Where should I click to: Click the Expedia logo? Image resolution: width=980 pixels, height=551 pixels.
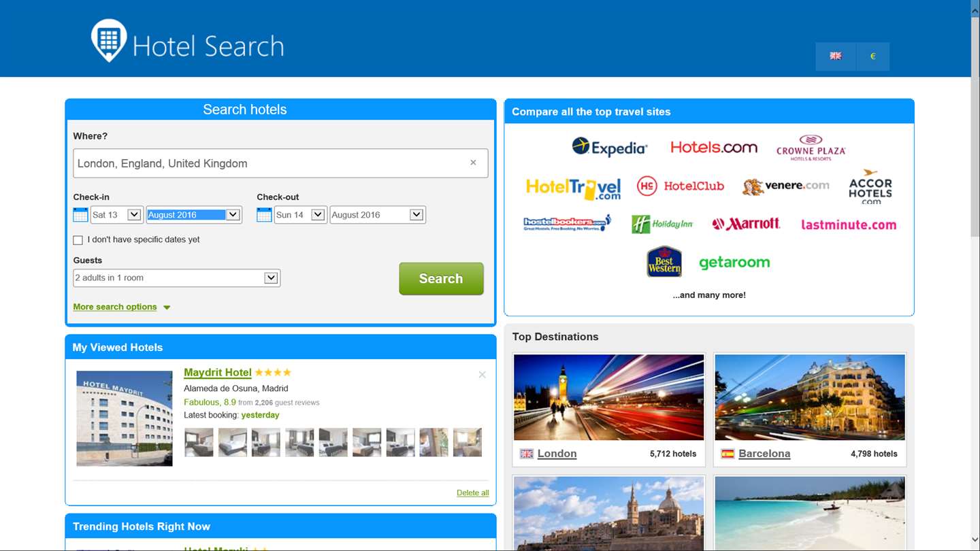point(610,147)
